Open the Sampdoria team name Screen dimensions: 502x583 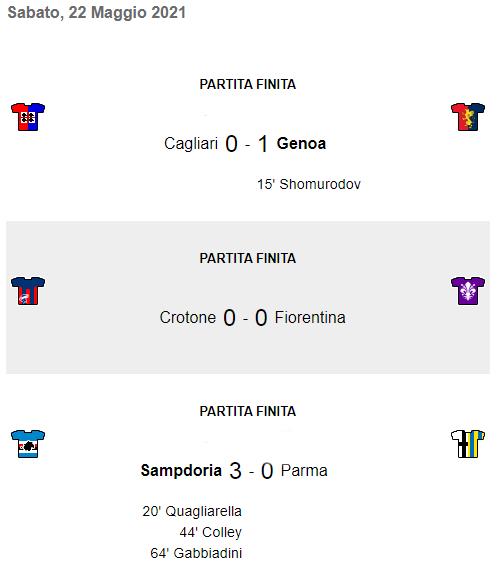181,470
